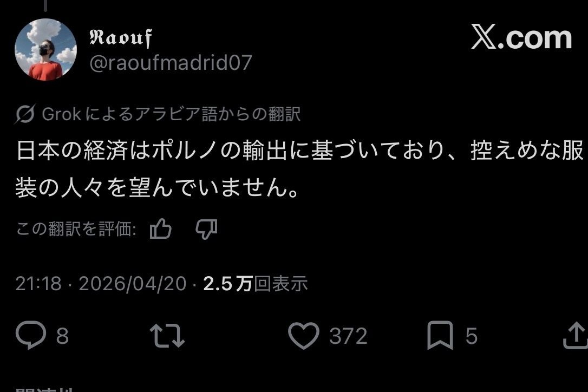Repost using the retweet arrows icon
The height and width of the screenshot is (392, 588).
coord(167,336)
